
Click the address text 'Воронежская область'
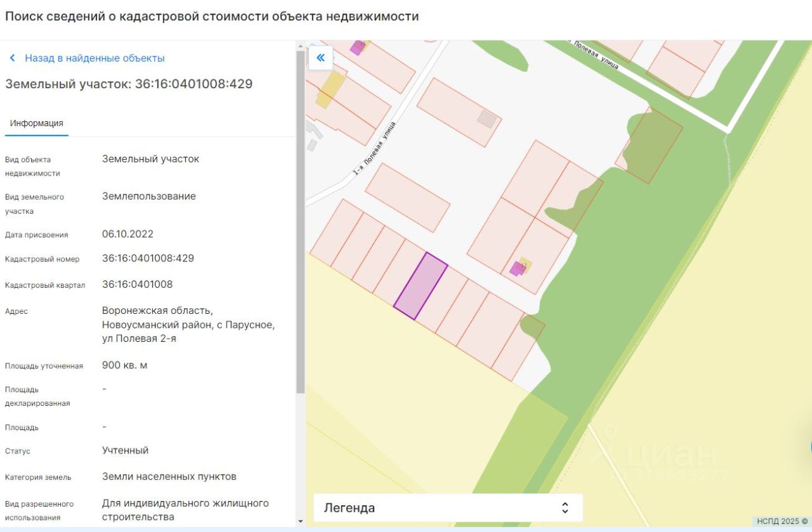tap(157, 311)
